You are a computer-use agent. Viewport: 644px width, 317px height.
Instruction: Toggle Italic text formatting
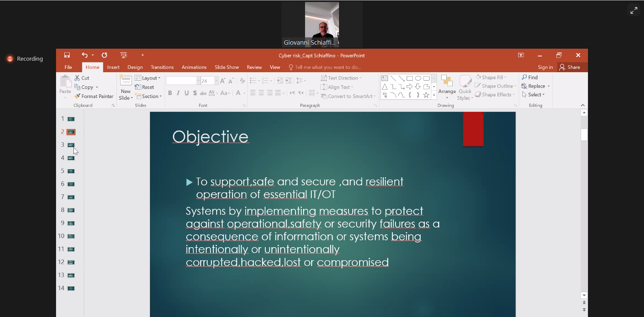tap(178, 93)
